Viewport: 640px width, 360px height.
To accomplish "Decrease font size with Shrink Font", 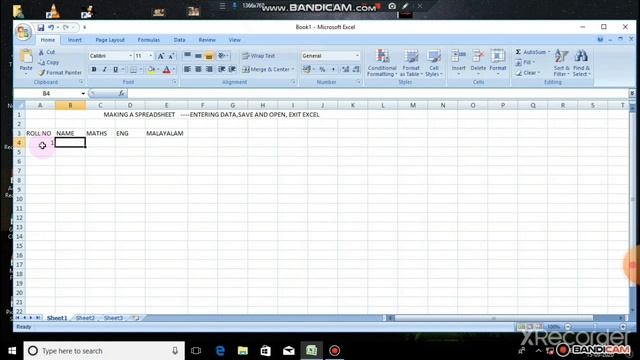I will click(171, 56).
